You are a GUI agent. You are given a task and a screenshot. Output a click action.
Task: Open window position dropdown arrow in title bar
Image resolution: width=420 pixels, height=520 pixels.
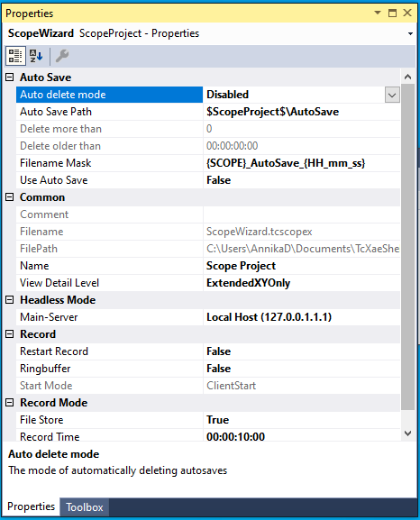click(378, 13)
